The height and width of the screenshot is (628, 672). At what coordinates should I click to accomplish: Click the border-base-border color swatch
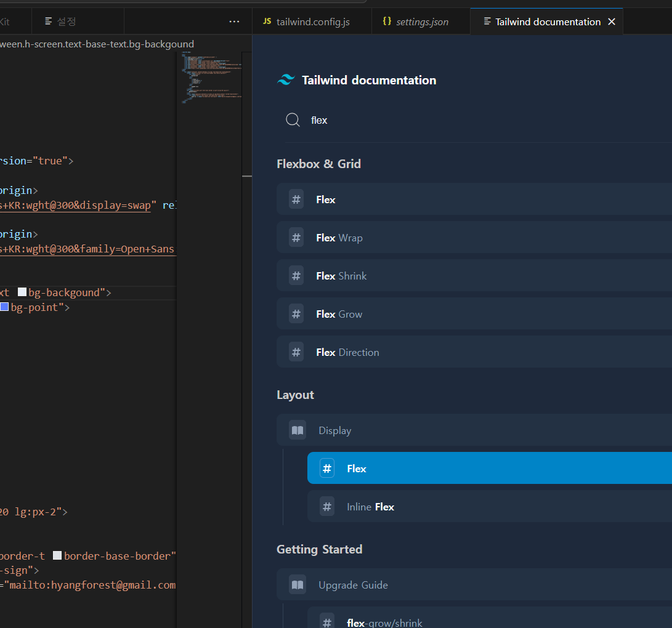click(57, 555)
